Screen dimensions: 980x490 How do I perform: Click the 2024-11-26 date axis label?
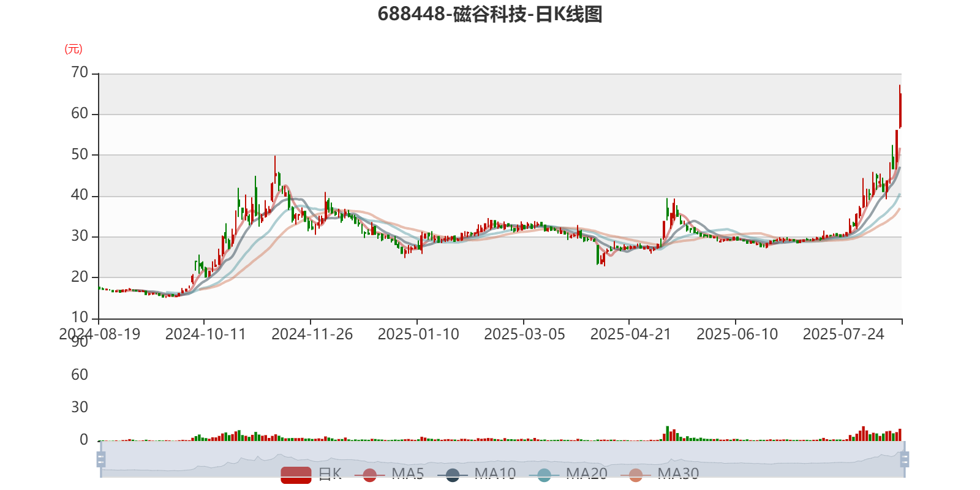pos(312,334)
